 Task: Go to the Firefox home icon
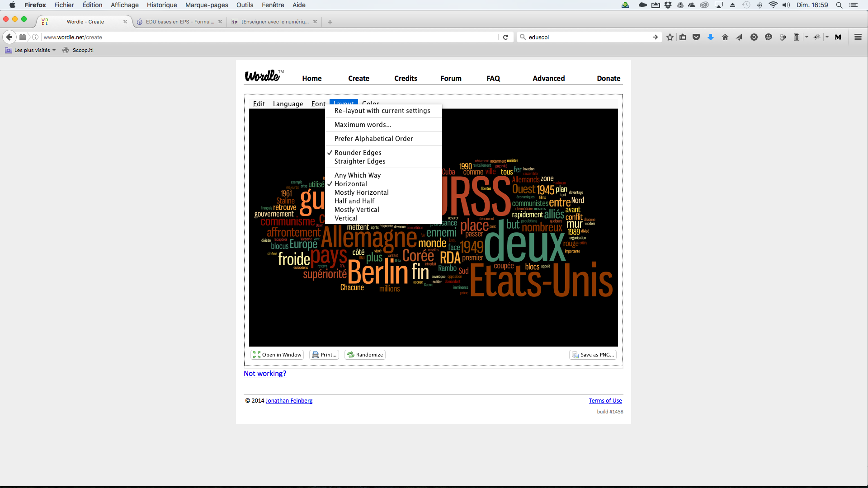[x=725, y=37]
